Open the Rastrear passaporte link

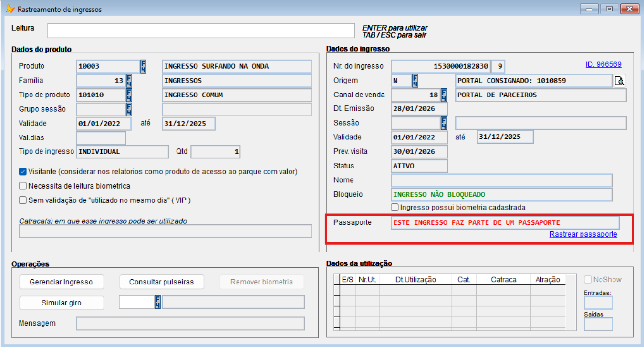583,234
